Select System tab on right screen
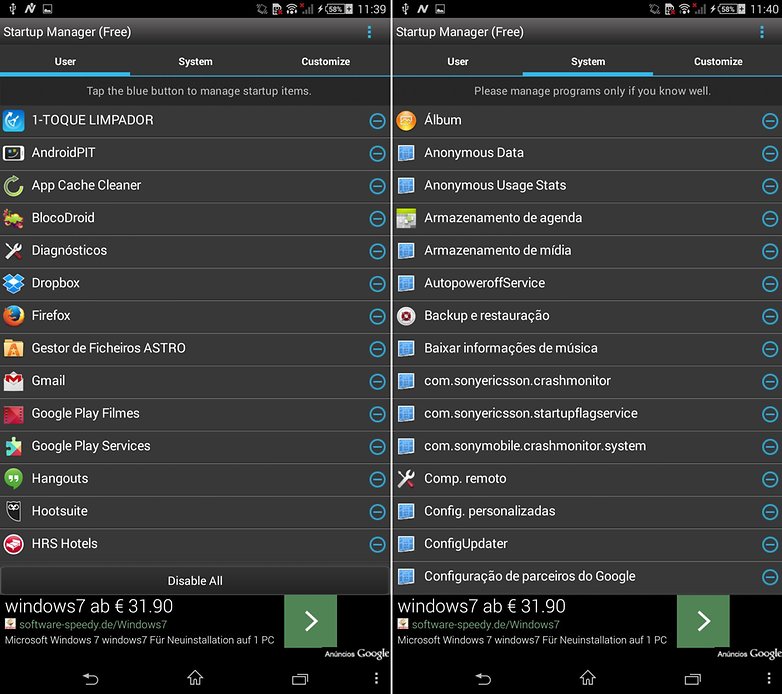Image resolution: width=782 pixels, height=694 pixels. pos(588,61)
